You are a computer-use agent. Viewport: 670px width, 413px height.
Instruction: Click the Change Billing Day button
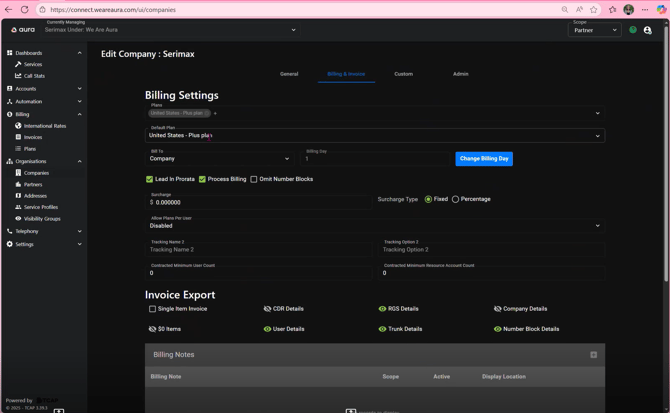point(484,158)
